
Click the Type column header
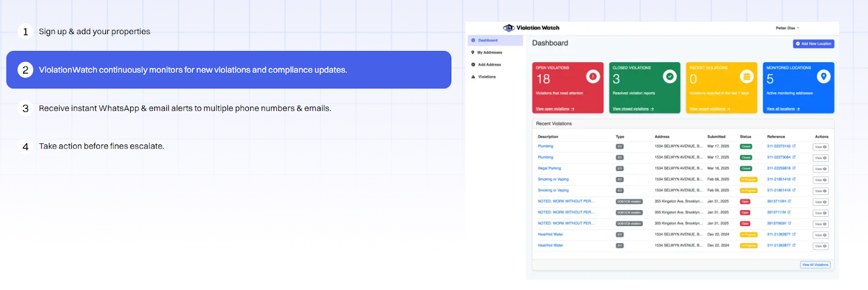pos(620,137)
